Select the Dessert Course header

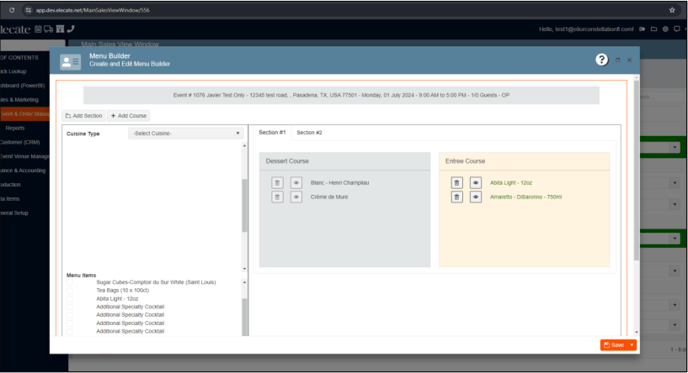coord(344,161)
